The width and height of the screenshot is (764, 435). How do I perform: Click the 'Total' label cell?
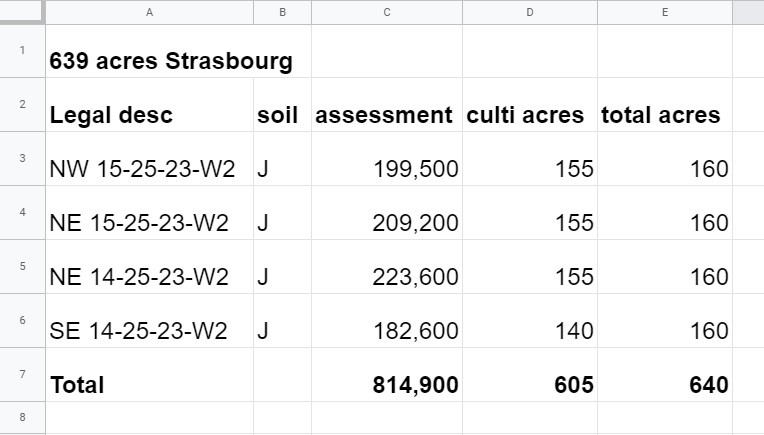(150, 375)
